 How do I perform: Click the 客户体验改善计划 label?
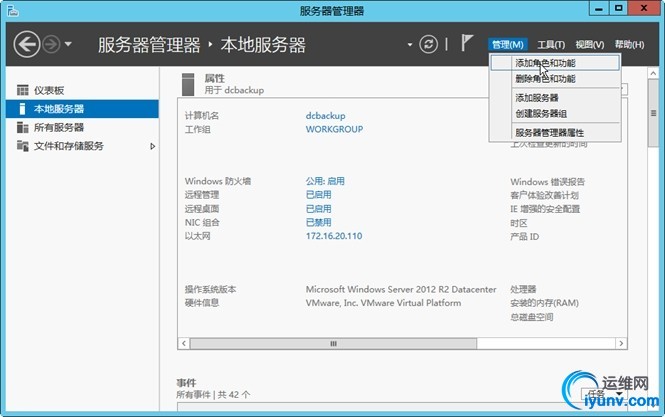coord(544,196)
